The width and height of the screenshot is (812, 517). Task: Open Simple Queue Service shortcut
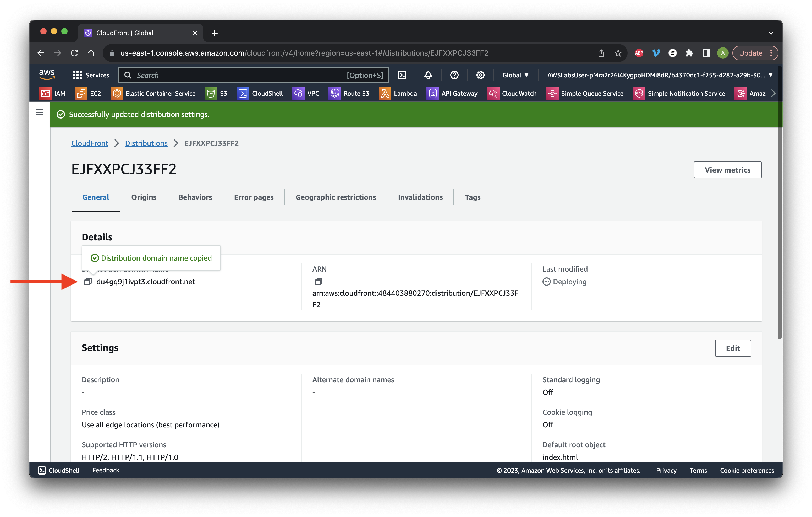[x=585, y=94]
